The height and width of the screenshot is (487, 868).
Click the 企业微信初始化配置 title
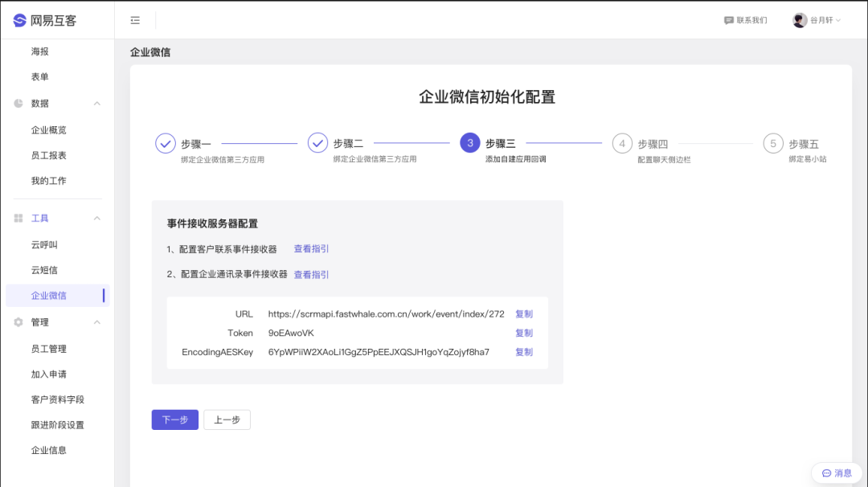point(487,97)
